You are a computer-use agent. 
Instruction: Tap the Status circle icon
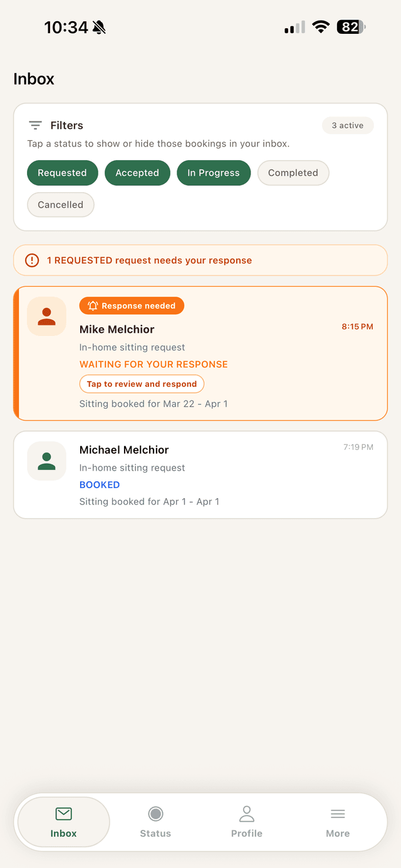tap(155, 814)
